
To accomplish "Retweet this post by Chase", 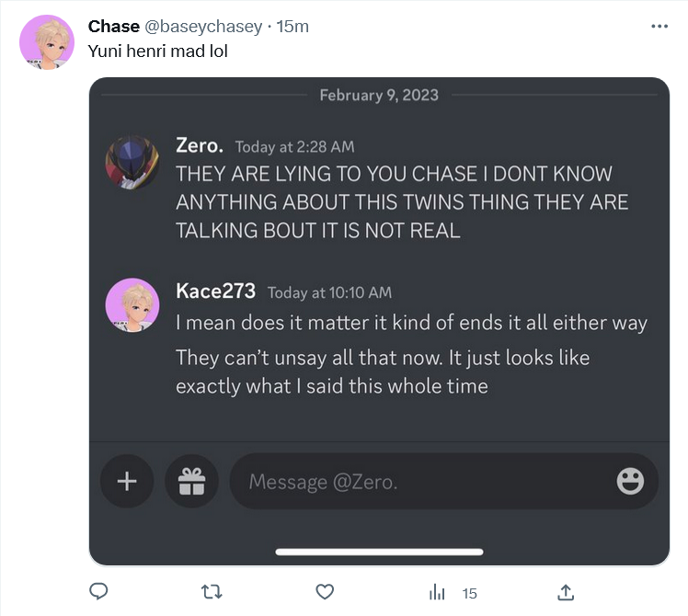I will [x=212, y=592].
